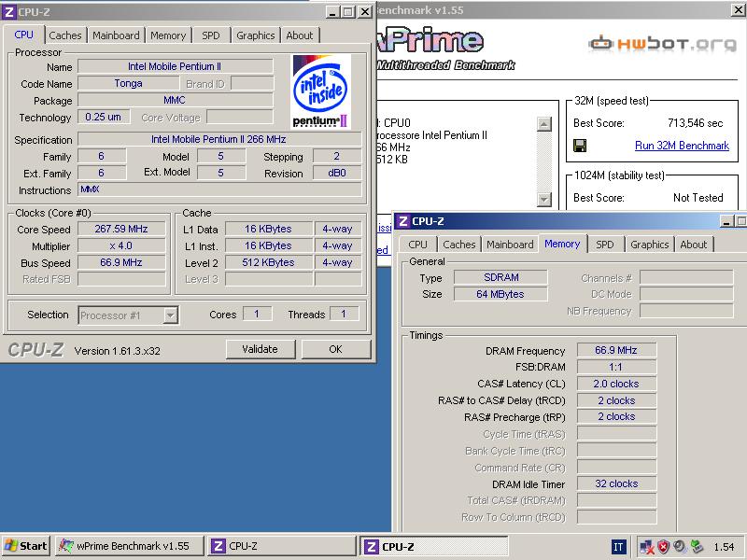Switch to the first CPU-Z taskbar button
The image size is (747, 560).
click(x=283, y=546)
